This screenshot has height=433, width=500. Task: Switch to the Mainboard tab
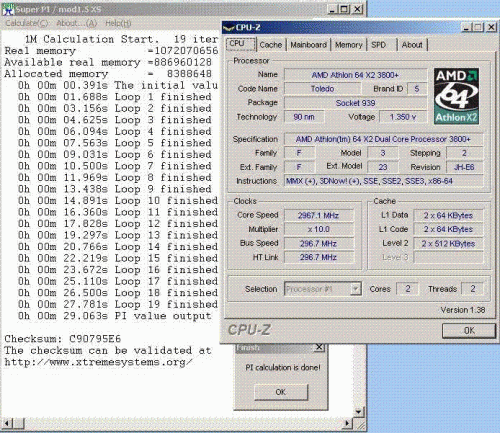pyautogui.click(x=308, y=45)
